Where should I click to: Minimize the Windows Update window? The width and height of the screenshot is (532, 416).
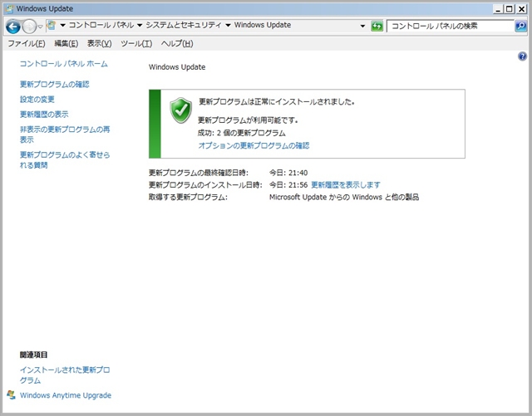[x=498, y=9]
